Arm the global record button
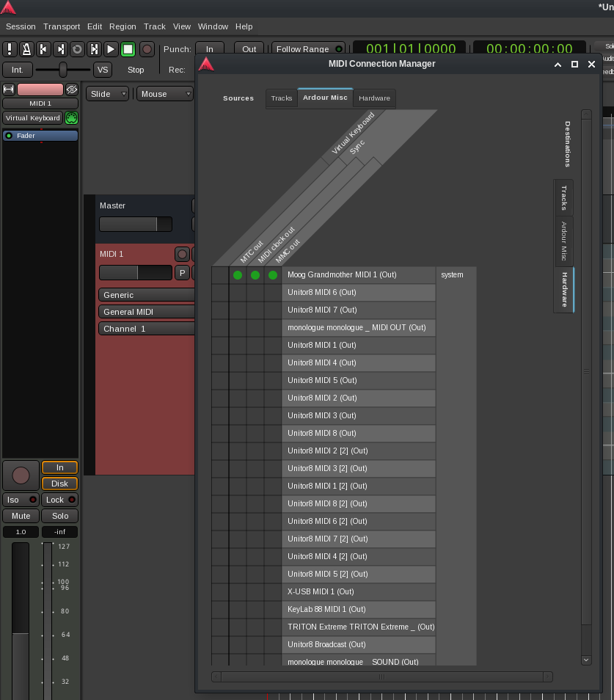 (x=147, y=49)
